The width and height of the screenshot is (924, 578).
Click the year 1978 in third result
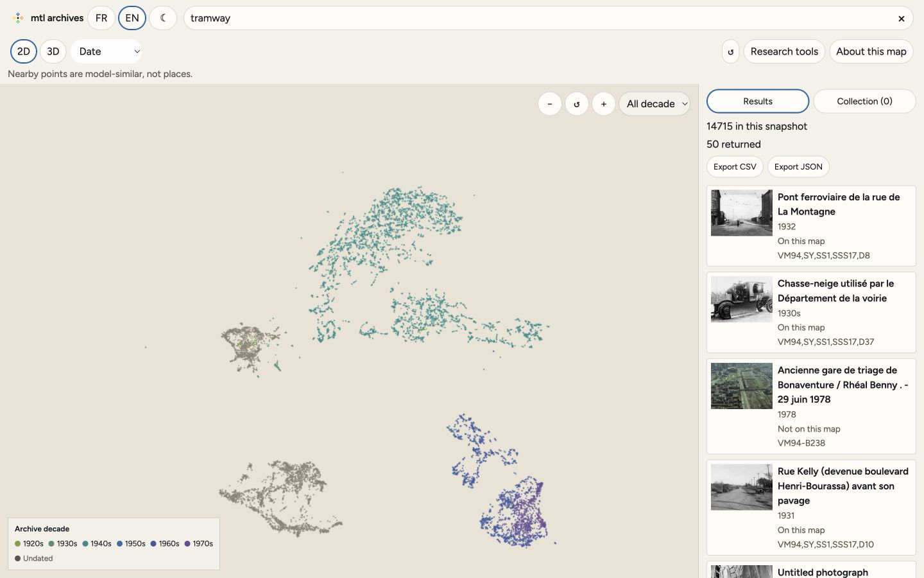[787, 415]
